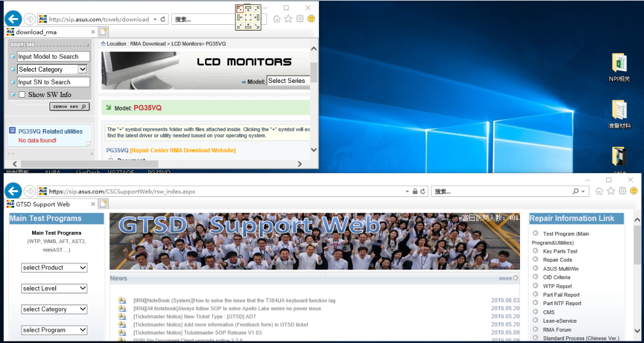Image resolution: width=644 pixels, height=343 pixels.
Task: Click the vertical scrollbar thumb in GTSD window
Action: point(637,245)
